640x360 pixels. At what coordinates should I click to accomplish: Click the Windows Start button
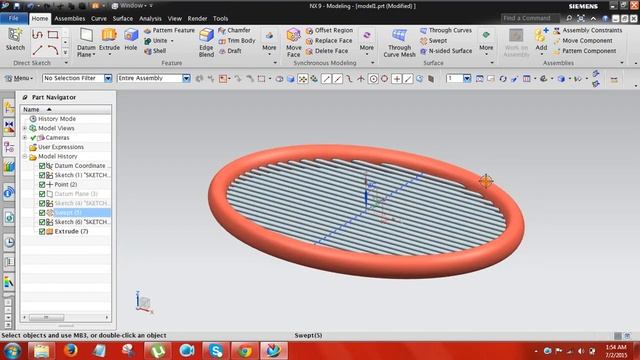tap(12, 351)
